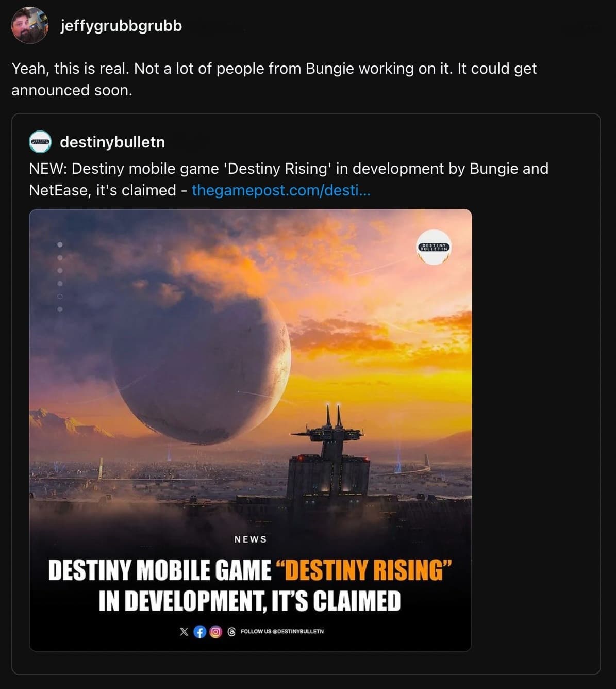The image size is (616, 689).
Task: Open the Destiny Rising news image
Action: (x=251, y=430)
